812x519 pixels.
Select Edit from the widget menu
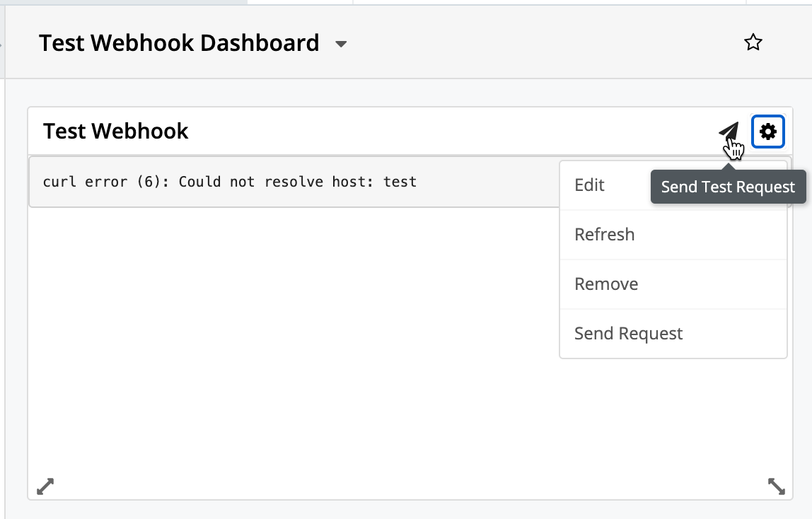(x=589, y=185)
